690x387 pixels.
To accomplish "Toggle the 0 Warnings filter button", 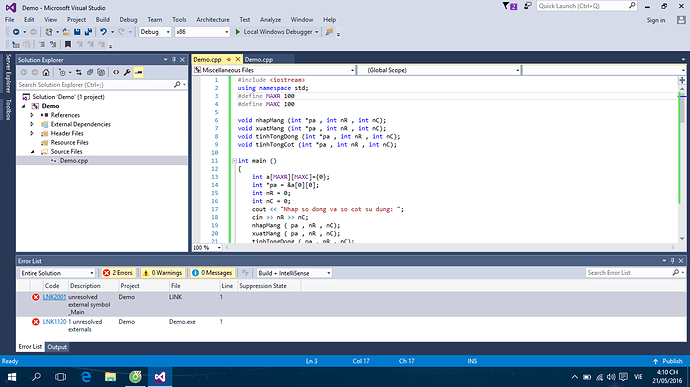I will coord(162,273).
